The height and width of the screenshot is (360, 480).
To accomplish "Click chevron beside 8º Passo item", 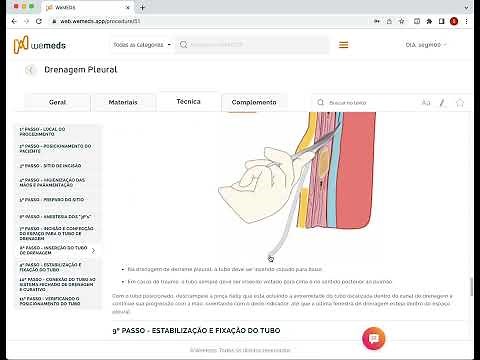I will 93,250.
